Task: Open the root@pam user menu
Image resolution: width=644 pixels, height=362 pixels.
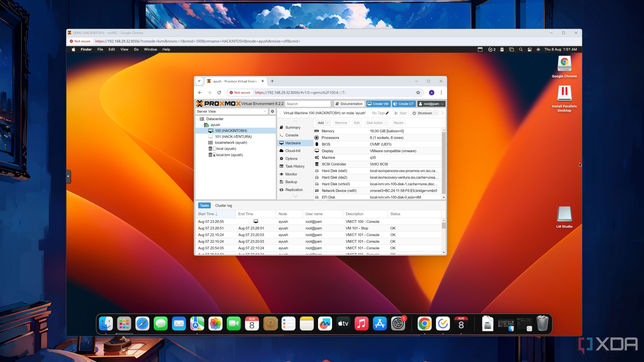Action: coord(431,104)
